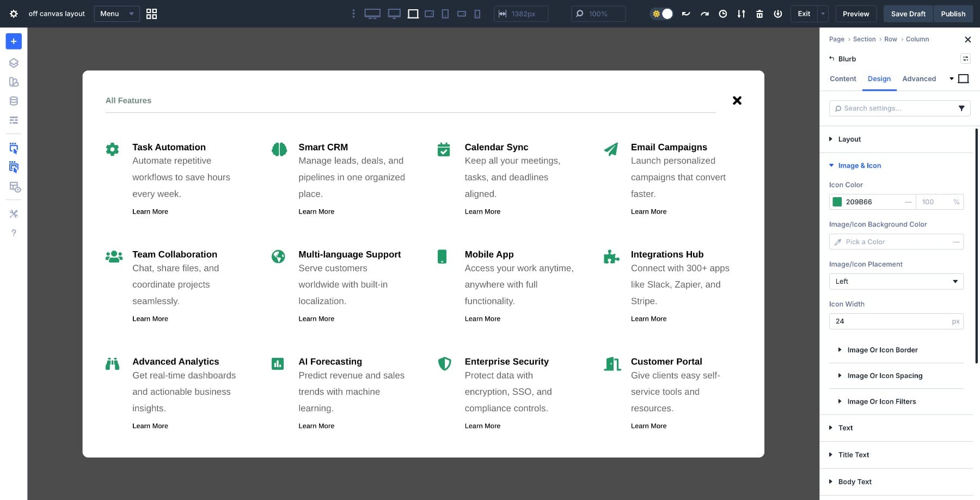
Task: Open the editing history clock icon
Action: click(723, 14)
